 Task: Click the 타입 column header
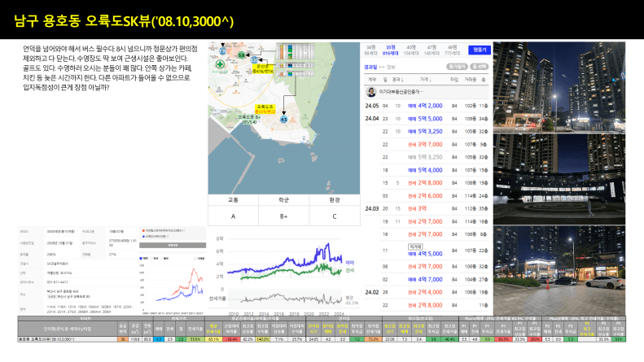pyautogui.click(x=454, y=80)
